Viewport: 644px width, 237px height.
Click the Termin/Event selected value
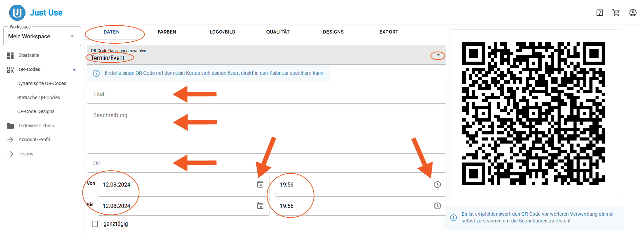point(107,58)
